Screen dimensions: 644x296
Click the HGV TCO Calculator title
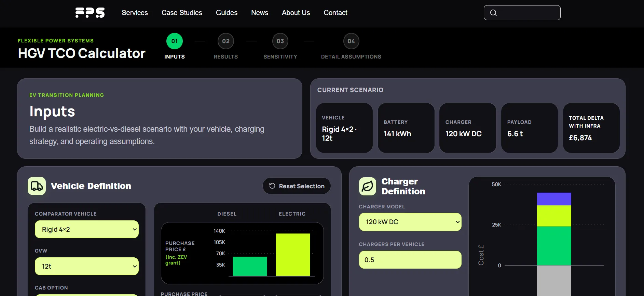pyautogui.click(x=82, y=53)
